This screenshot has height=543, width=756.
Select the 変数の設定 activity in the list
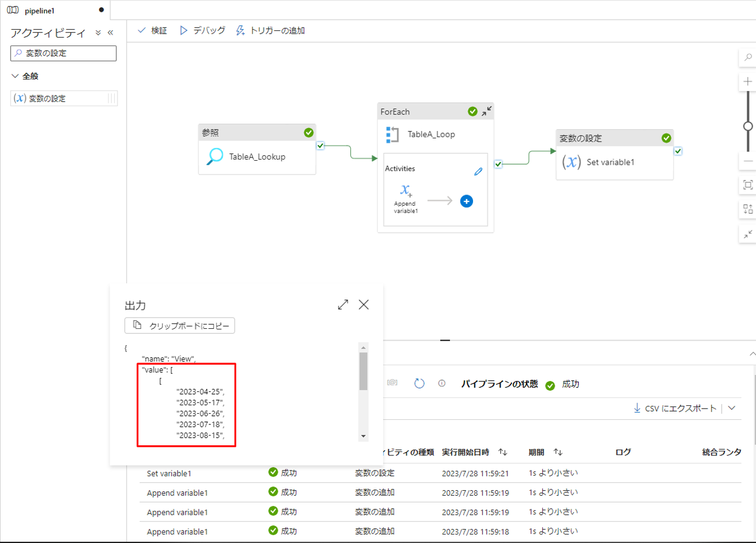pos(64,98)
